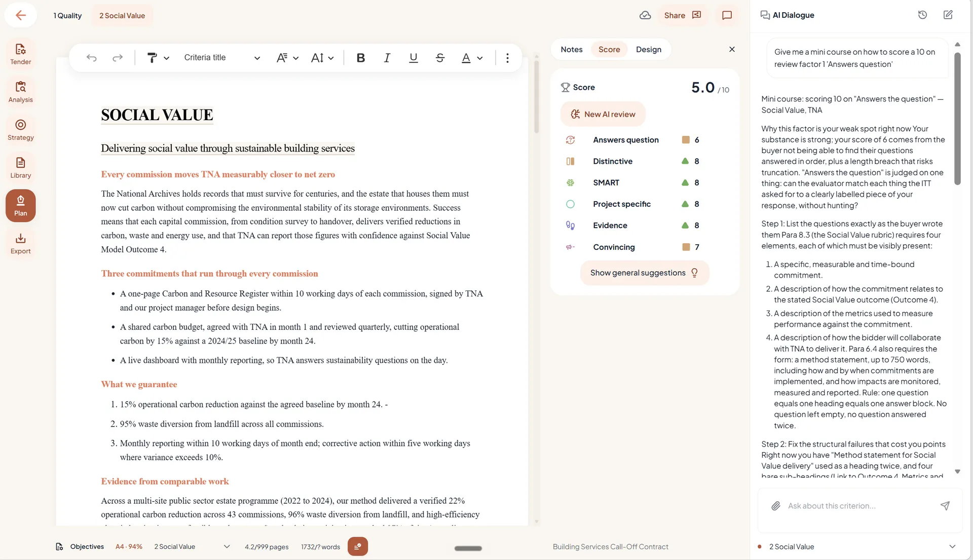View AI Dialogue history
This screenshot has width=973, height=560.
pos(922,15)
